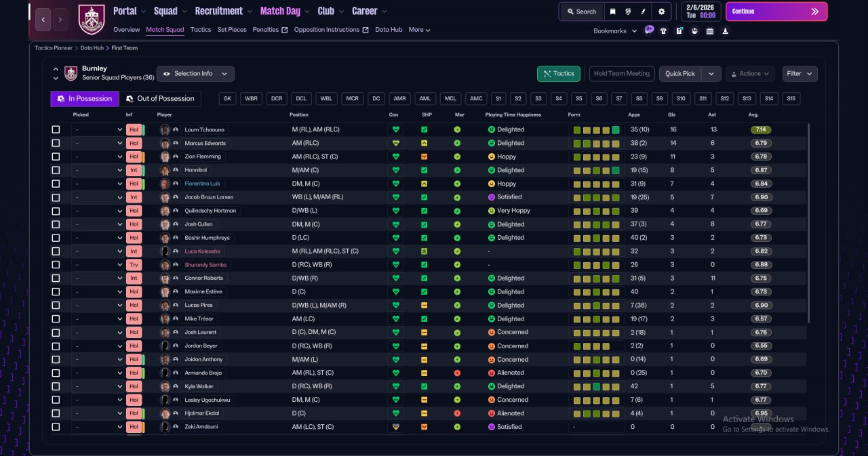Click the Continue button
Viewport: 868px width, 456px height.
[x=776, y=12]
